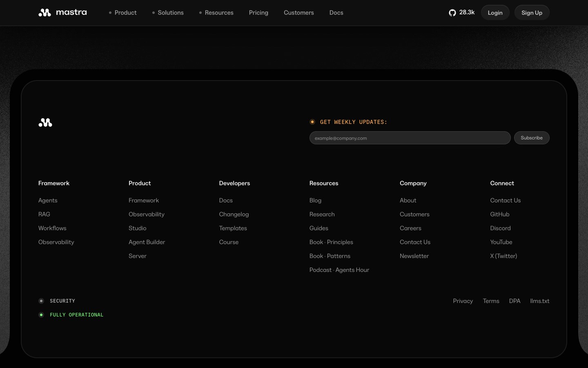Click the Mastra logo in the header
The width and height of the screenshot is (588, 368).
pos(62,13)
